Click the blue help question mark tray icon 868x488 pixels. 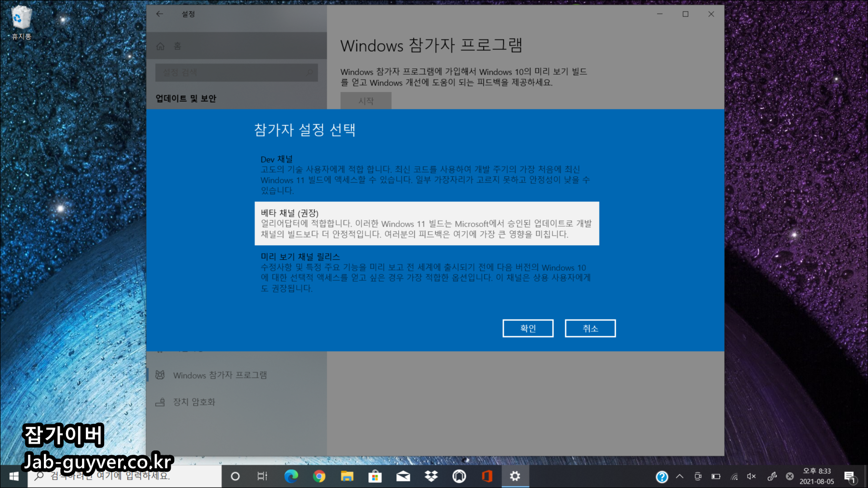coord(662,477)
